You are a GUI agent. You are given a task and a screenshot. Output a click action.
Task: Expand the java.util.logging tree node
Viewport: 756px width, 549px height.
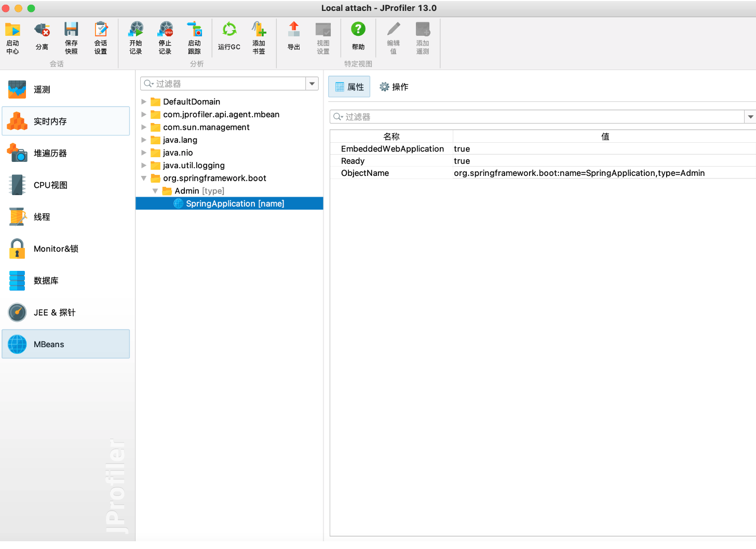144,165
